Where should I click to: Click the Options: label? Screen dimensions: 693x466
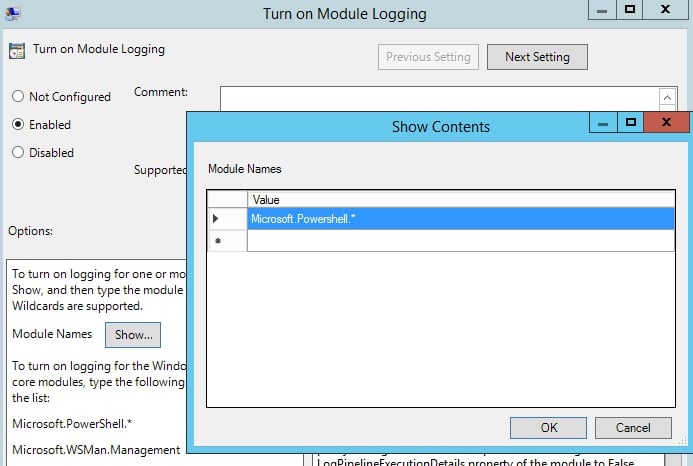30,231
